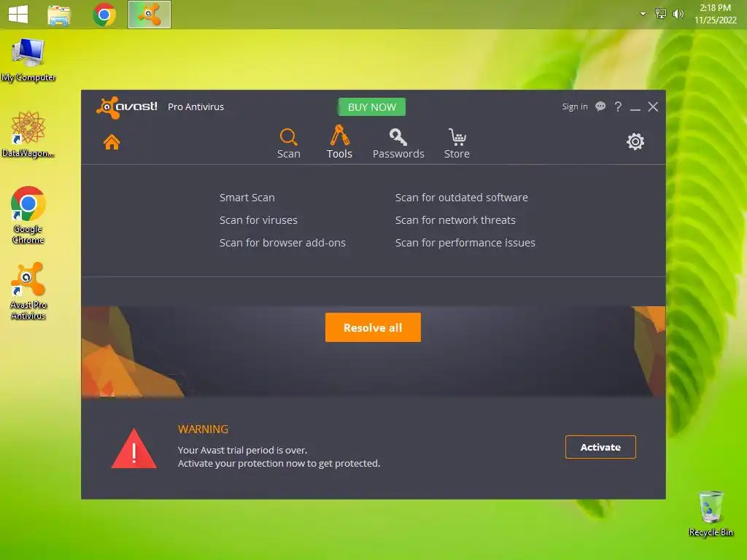Click the Avast logo in title bar
The height and width of the screenshot is (560, 747).
(127, 106)
